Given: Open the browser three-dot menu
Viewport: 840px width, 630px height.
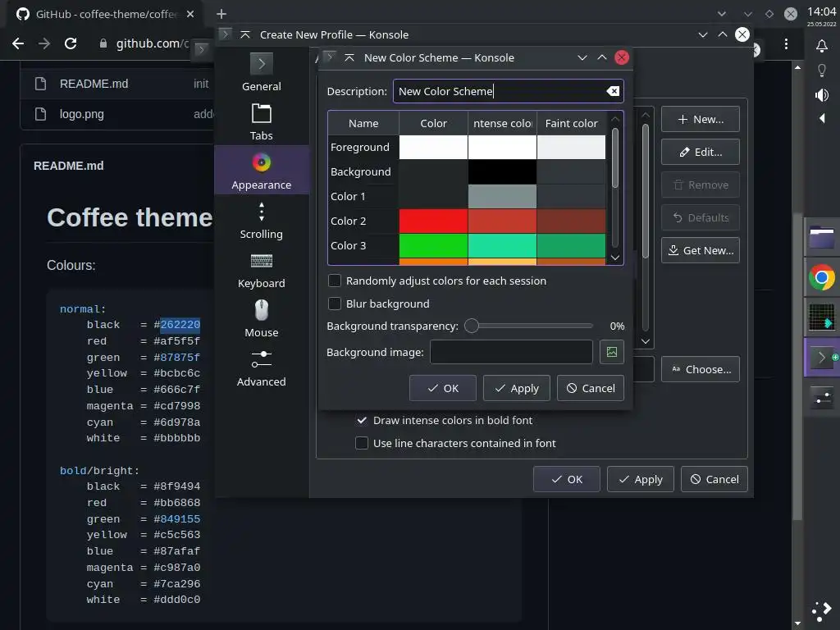Looking at the screenshot, I should point(786,44).
